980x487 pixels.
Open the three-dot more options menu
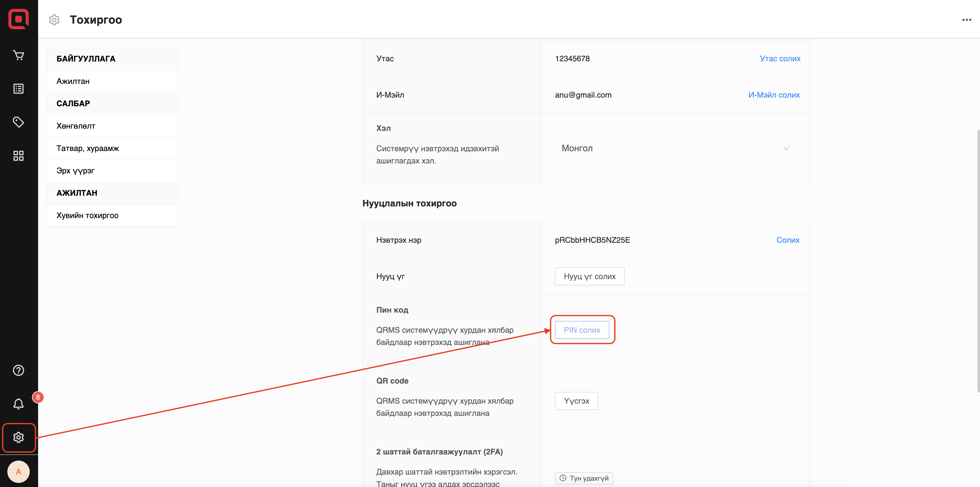[x=966, y=20]
